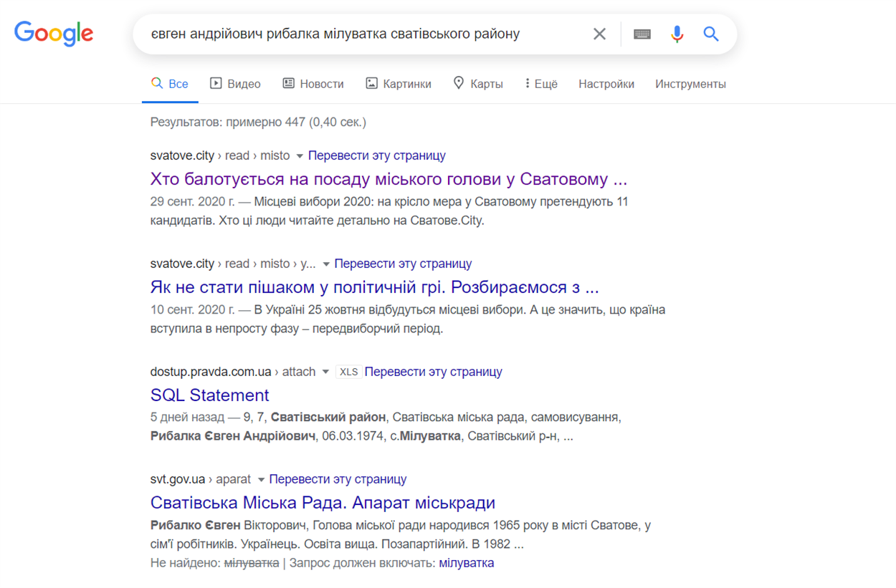Expand dropdown arrow next to dostup.pravda.com.ua

pos(325,372)
